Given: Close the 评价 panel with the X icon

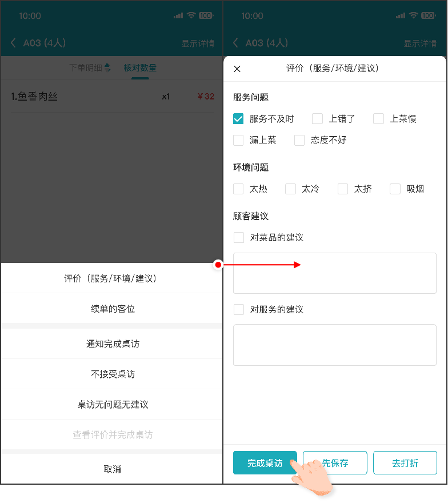Looking at the screenshot, I should (x=237, y=69).
